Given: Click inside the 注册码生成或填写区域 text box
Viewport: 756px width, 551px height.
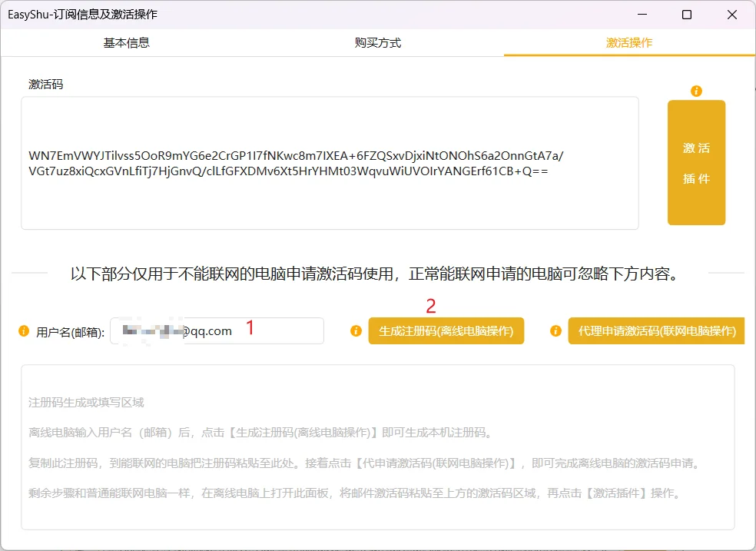Looking at the screenshot, I should click(x=378, y=447).
